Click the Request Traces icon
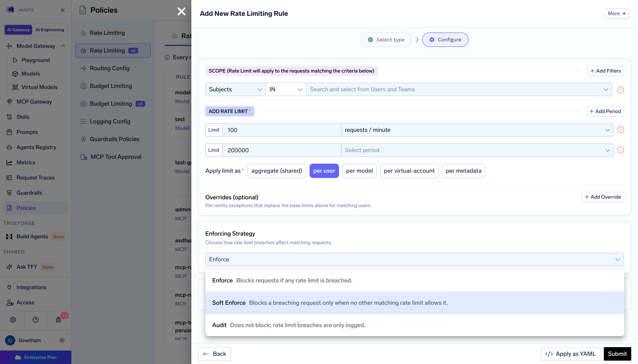Screen dimensions: 638x364 pos(9,178)
